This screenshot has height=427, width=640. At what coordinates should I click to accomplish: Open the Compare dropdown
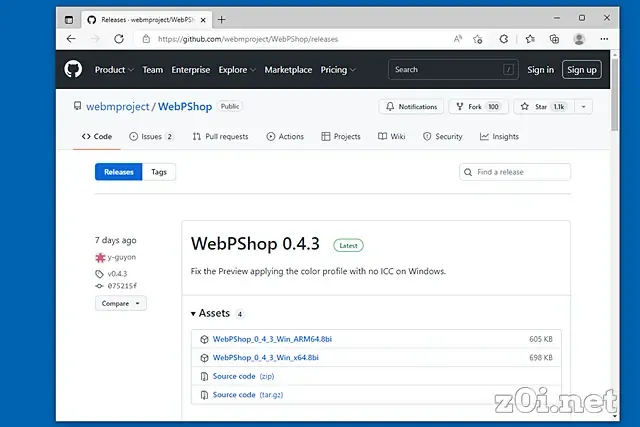tap(120, 303)
